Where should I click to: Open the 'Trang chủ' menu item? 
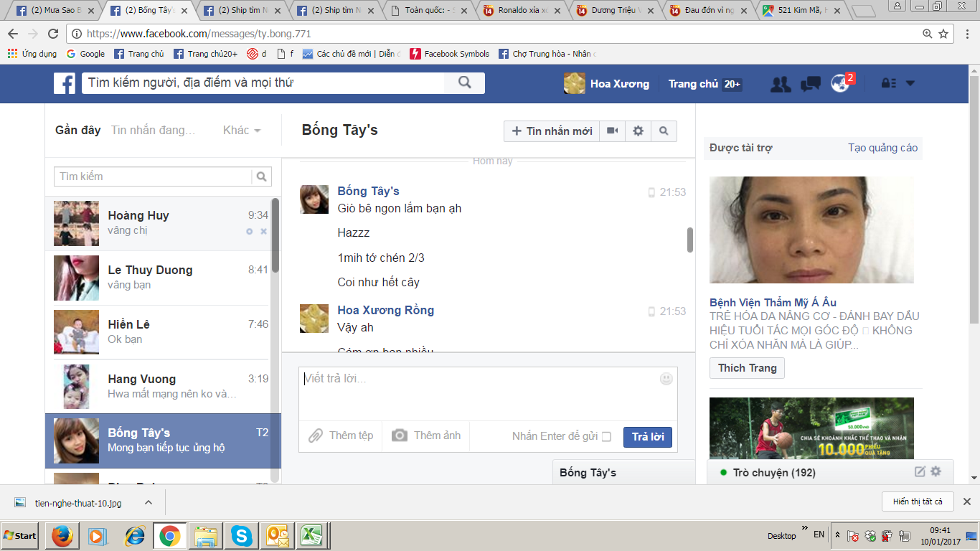tap(693, 84)
